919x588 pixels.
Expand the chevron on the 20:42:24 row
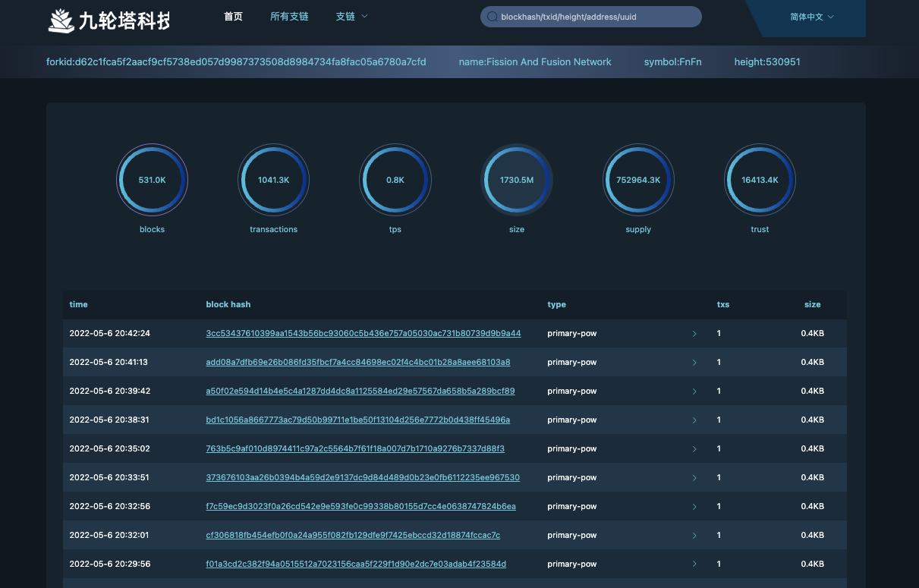point(694,334)
